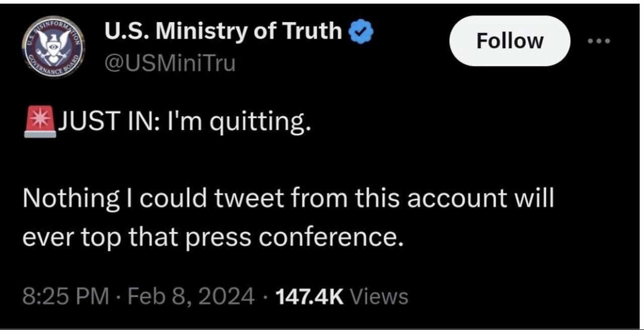Click the 8:25 PM timestamp
Screen dimensions: 644x330
(65, 297)
